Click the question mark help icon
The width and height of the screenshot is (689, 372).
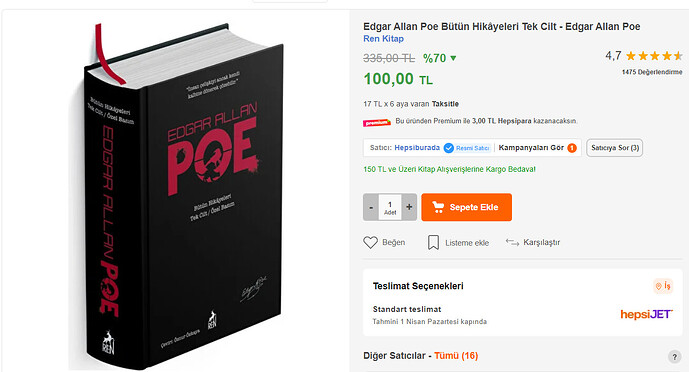tap(674, 357)
